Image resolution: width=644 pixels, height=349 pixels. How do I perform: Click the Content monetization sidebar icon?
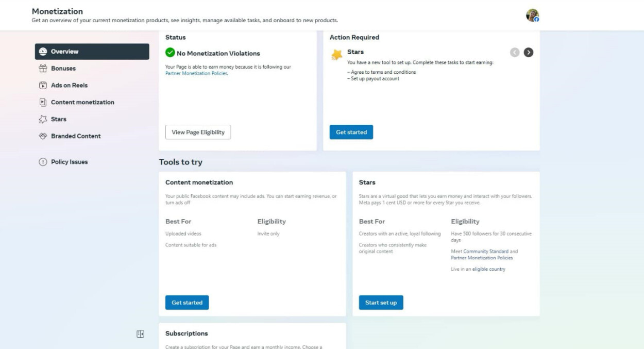43,103
